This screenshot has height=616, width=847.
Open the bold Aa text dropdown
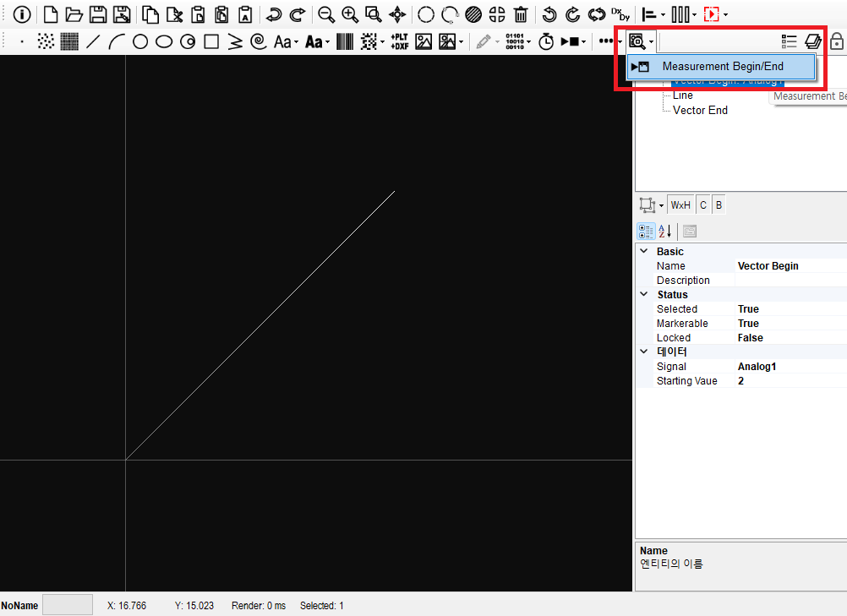tap(328, 42)
